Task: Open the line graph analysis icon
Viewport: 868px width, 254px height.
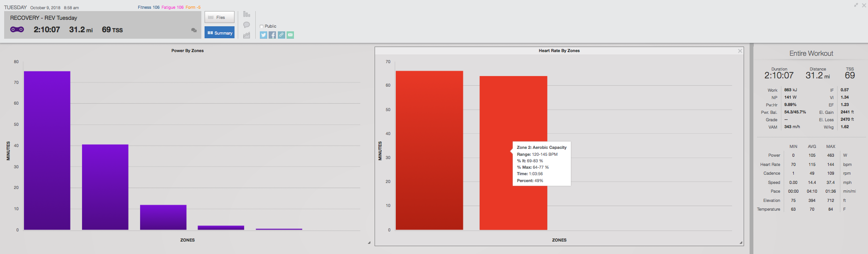Action: click(246, 35)
